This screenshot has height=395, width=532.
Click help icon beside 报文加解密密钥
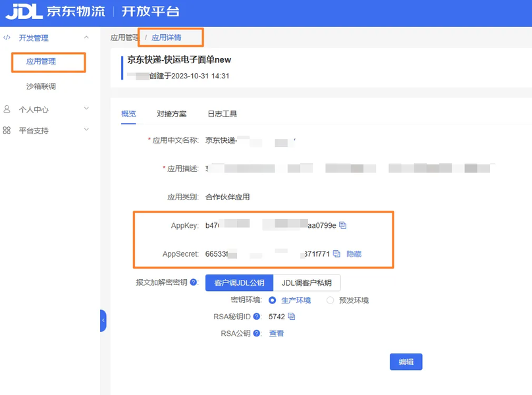coord(194,283)
